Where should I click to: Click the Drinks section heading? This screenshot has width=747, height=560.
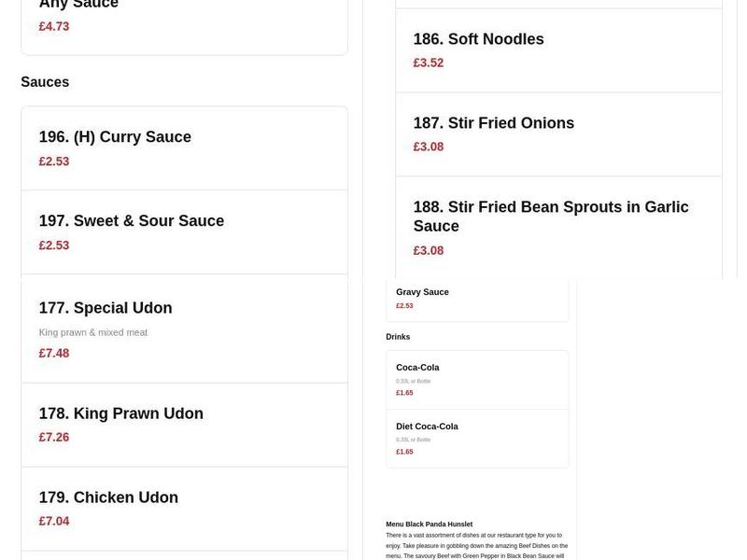pos(397,336)
